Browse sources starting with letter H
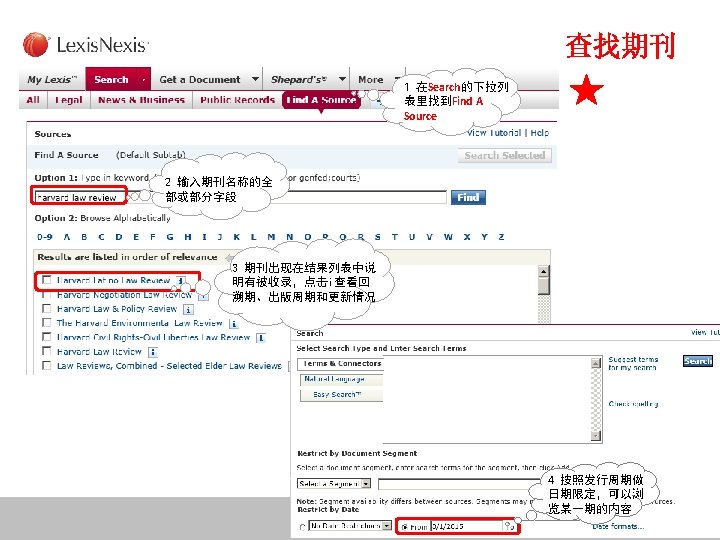The width and height of the screenshot is (720, 540). click(x=188, y=237)
